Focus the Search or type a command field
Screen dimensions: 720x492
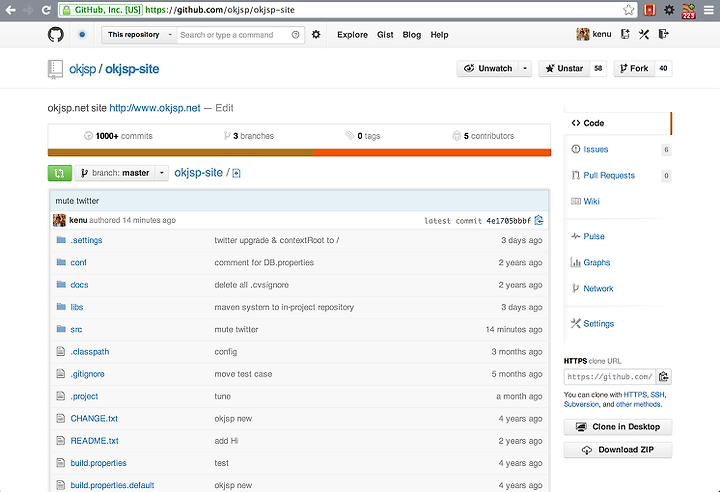point(234,35)
